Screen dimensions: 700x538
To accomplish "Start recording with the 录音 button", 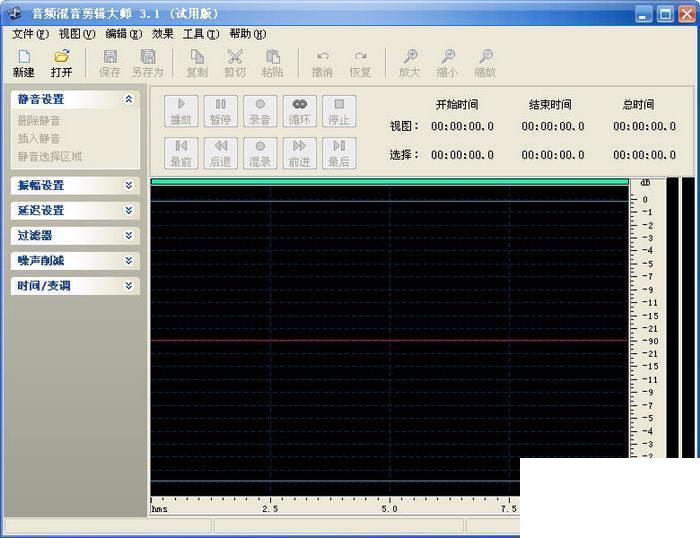I will (x=260, y=111).
